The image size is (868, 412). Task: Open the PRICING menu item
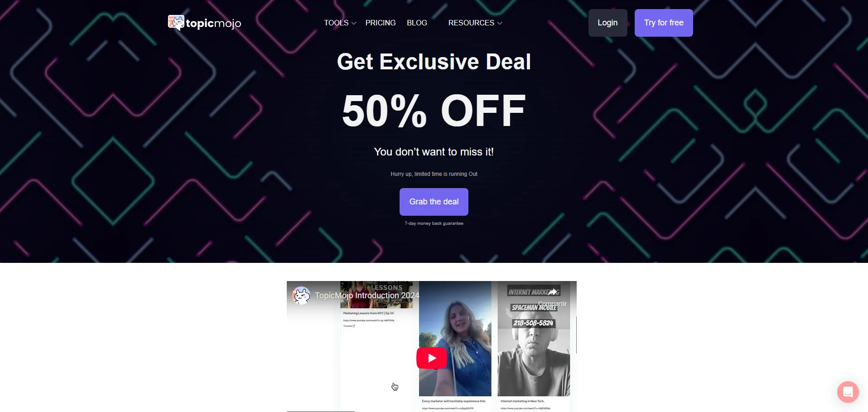[x=381, y=23]
